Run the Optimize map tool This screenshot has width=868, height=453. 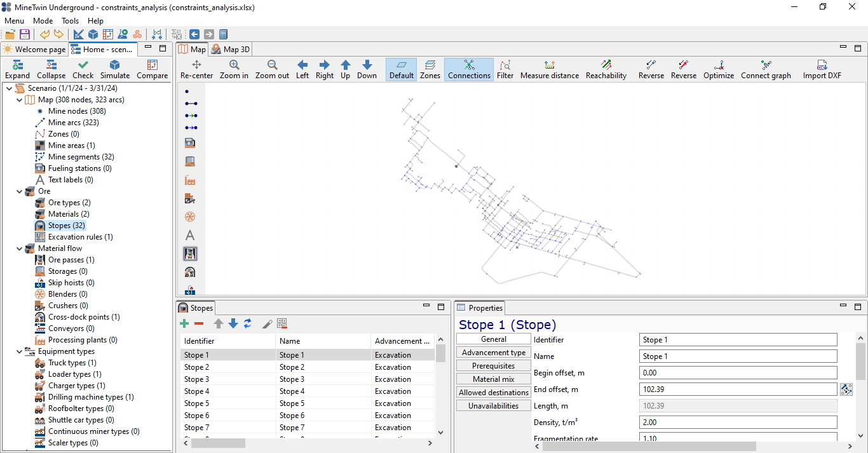click(719, 69)
